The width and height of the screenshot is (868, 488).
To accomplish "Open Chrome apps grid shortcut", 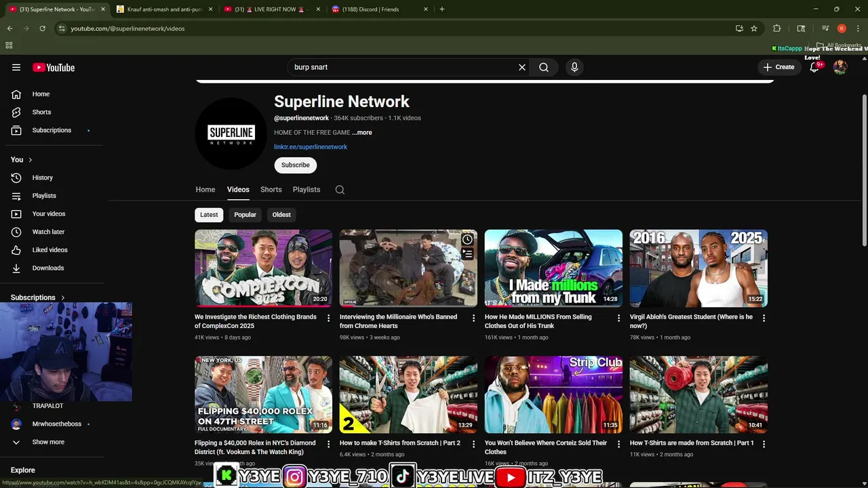I will click(9, 45).
